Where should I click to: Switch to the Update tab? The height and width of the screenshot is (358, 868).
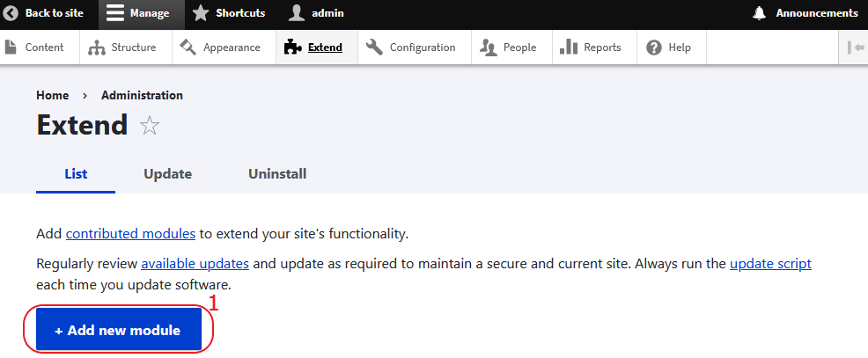pyautogui.click(x=168, y=174)
